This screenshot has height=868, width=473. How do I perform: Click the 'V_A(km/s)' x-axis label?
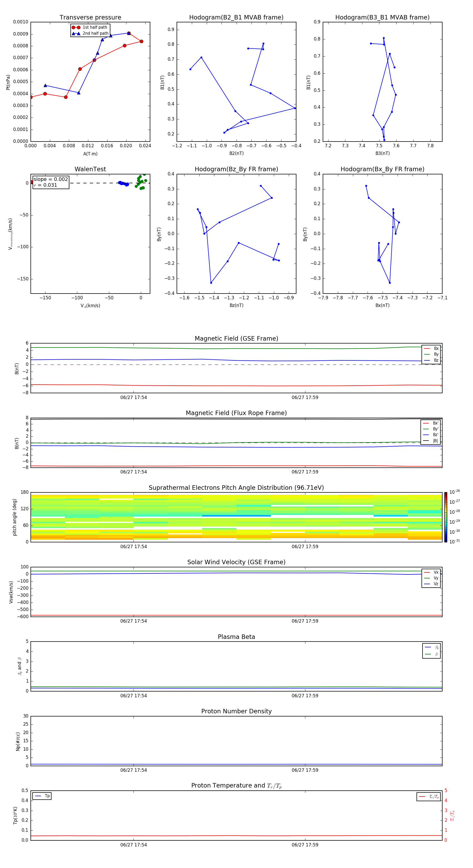pos(90,306)
